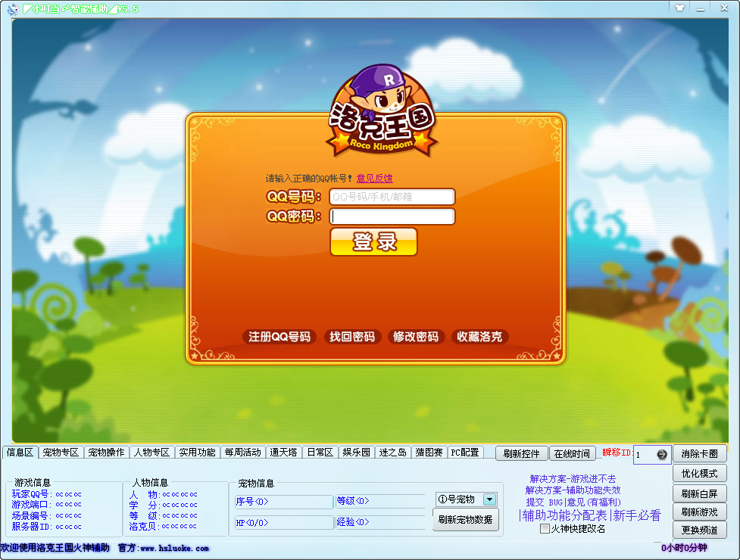Enable the 火神快捷改名 checkbox

pos(545,528)
